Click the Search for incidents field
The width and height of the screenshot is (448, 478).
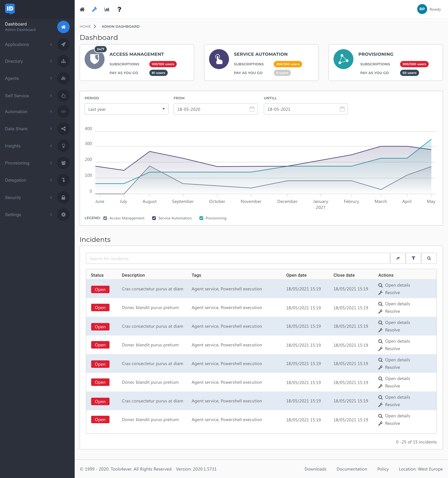[x=238, y=258]
